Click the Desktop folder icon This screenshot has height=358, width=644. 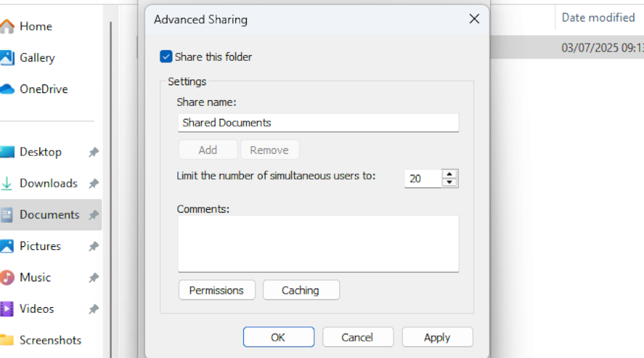6,152
